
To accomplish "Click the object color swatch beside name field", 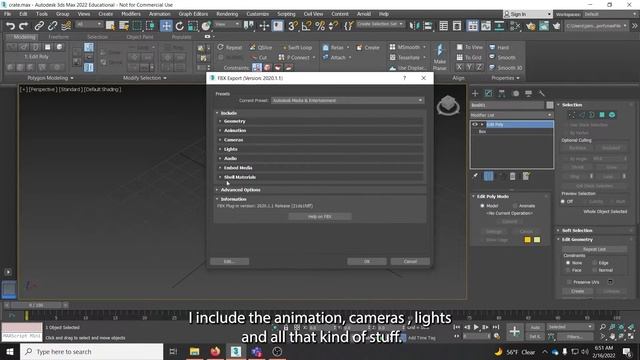I will click(550, 105).
